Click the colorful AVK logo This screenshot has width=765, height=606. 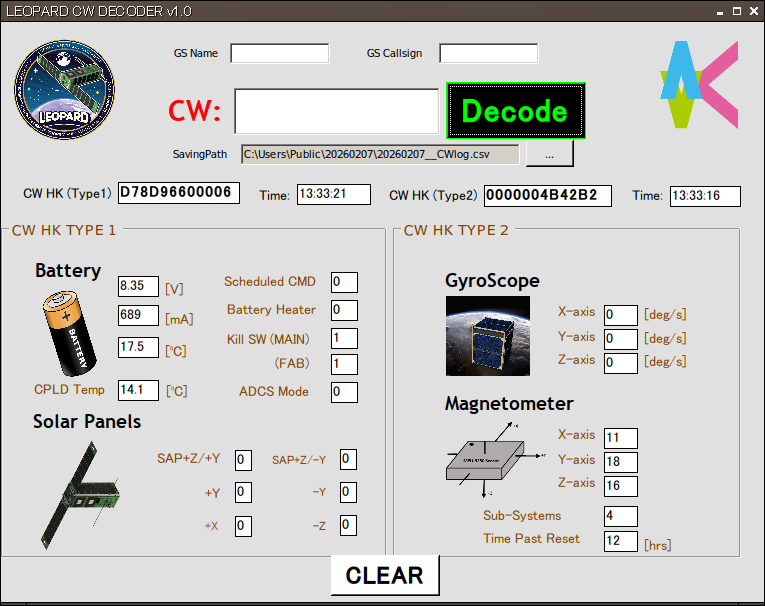point(699,84)
